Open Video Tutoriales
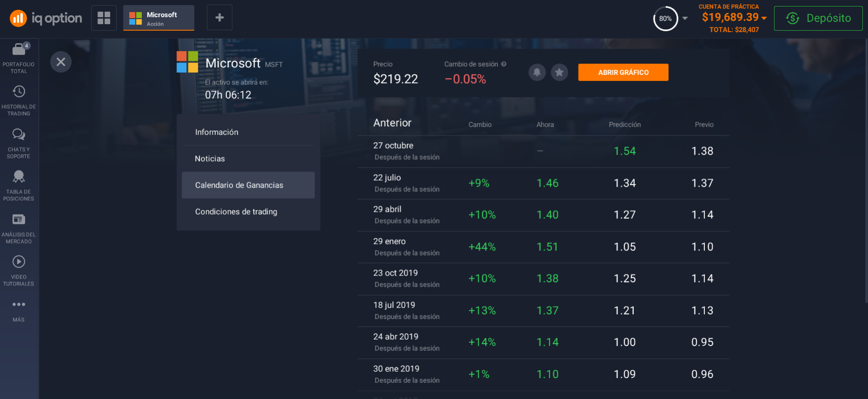 pos(19,271)
